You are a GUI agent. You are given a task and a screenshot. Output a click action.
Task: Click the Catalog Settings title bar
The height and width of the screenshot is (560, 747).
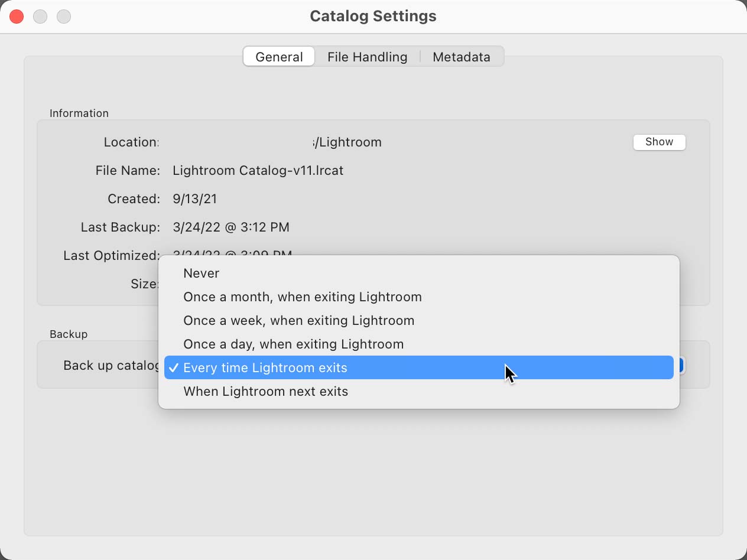(373, 16)
